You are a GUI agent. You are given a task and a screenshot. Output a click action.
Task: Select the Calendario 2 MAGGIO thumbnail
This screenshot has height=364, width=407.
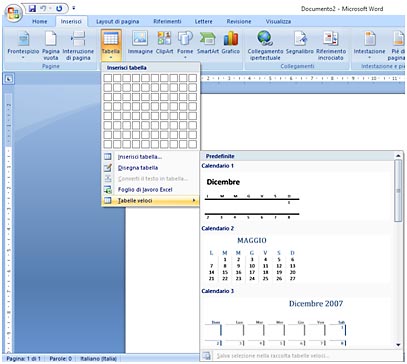[252, 258]
